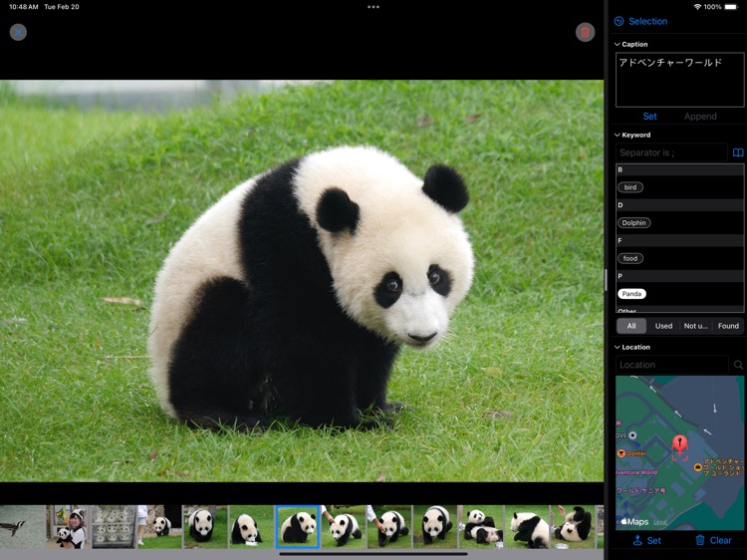Collapse the Keyword section
Screen dimensions: 747x560
618,135
